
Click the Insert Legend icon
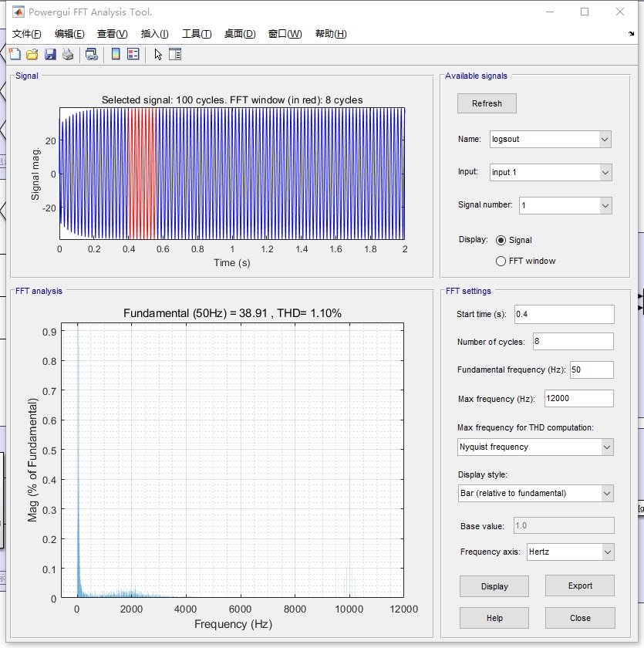133,54
